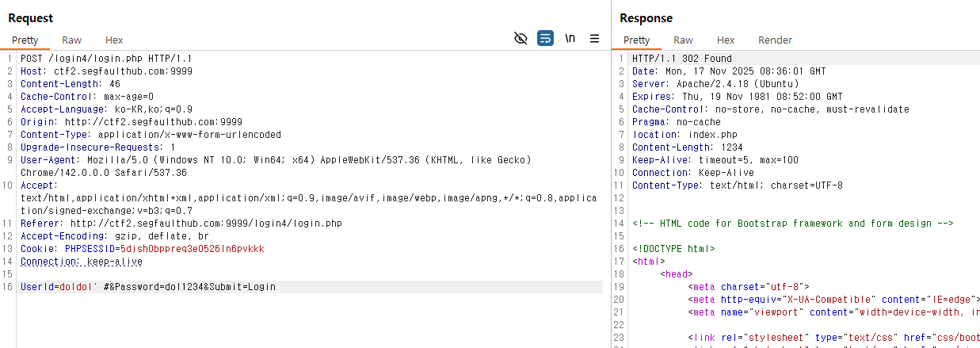Switch Request view to Hex tab

(x=114, y=40)
